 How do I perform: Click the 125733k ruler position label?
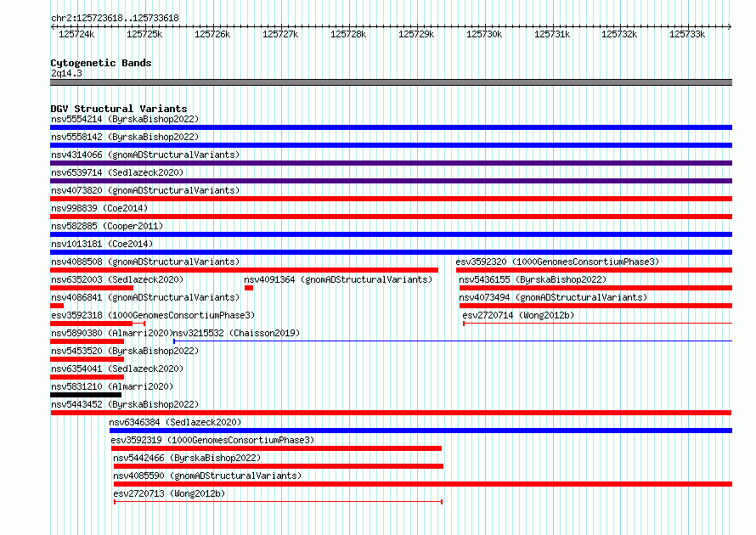point(687,34)
